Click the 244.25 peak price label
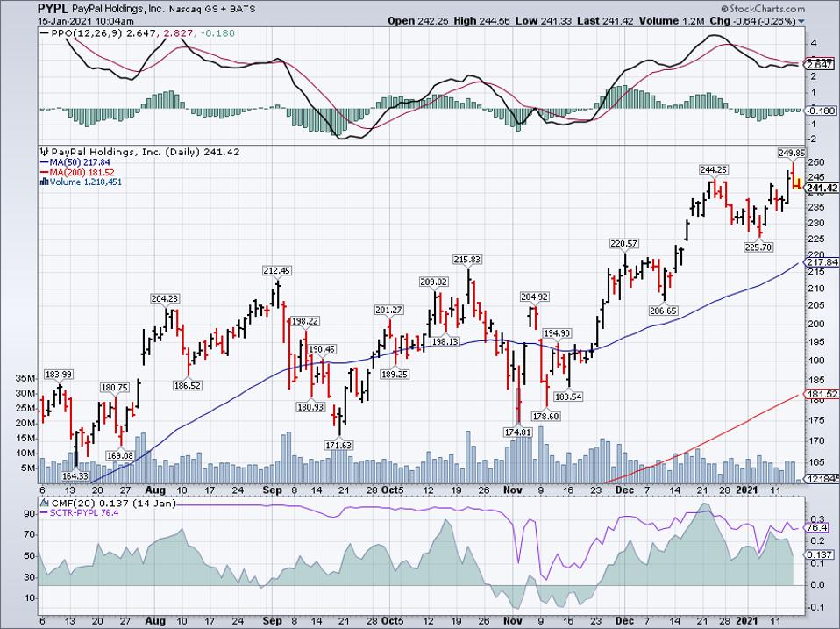840x629 pixels. [714, 170]
